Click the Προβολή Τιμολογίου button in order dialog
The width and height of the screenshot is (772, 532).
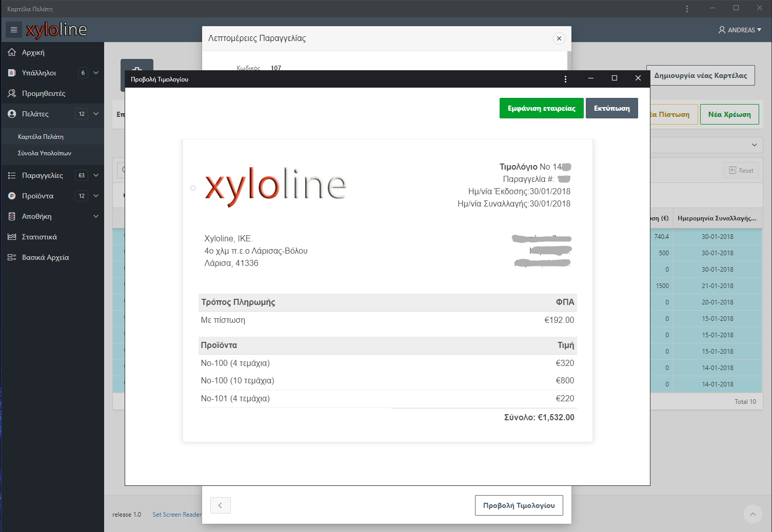pos(519,505)
